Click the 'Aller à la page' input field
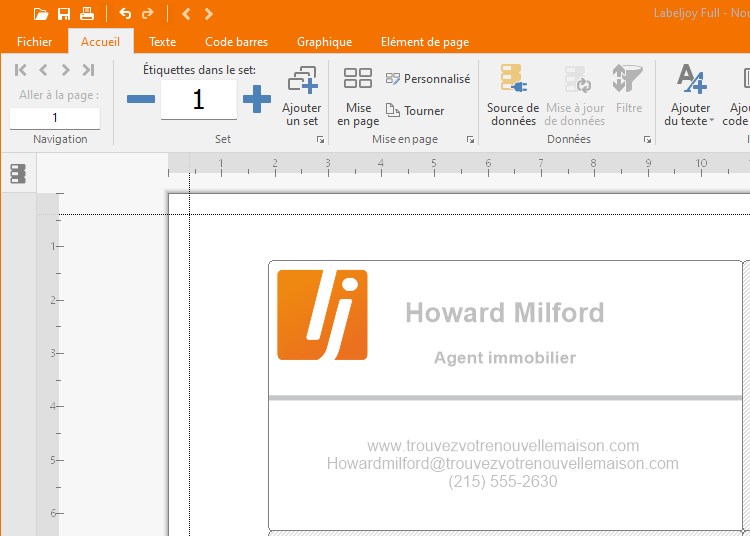 (x=55, y=118)
